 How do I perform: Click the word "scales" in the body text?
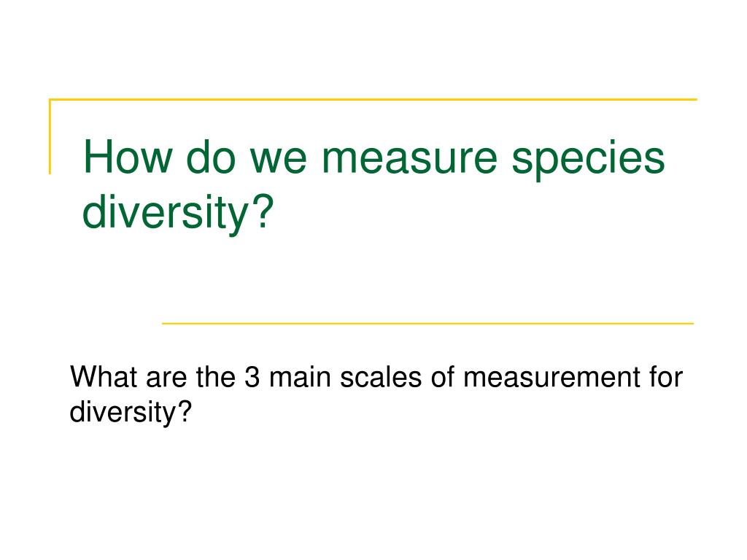pyautogui.click(x=381, y=377)
